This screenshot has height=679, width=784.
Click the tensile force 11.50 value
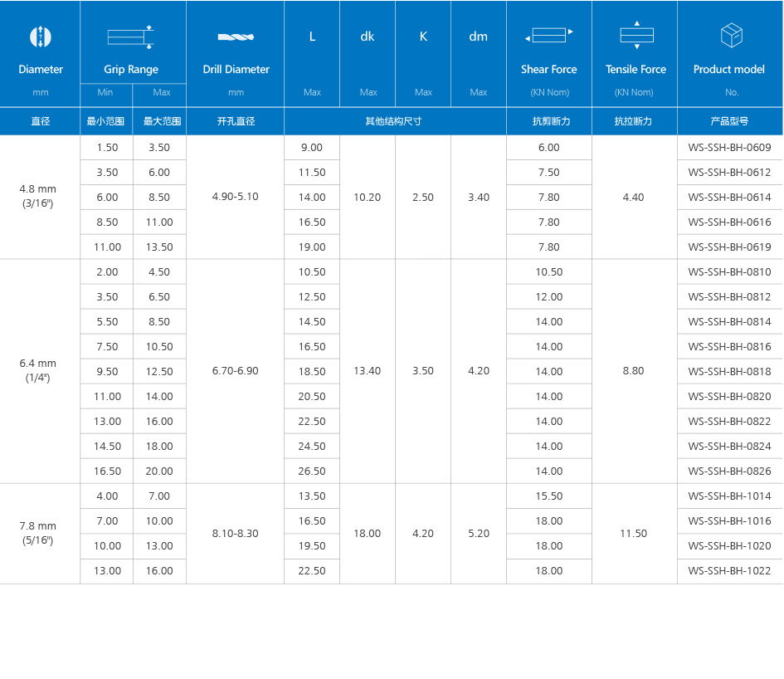pyautogui.click(x=634, y=534)
